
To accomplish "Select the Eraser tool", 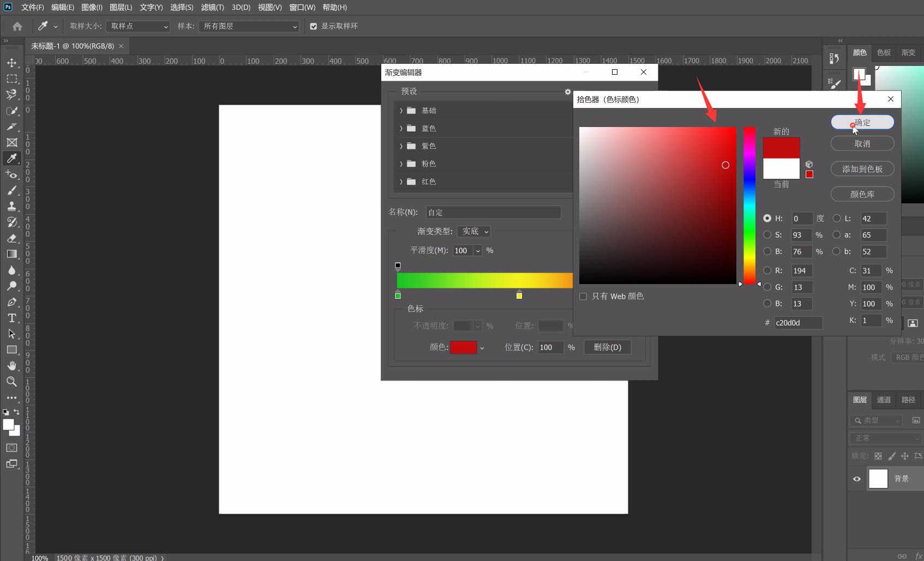I will coord(11,238).
